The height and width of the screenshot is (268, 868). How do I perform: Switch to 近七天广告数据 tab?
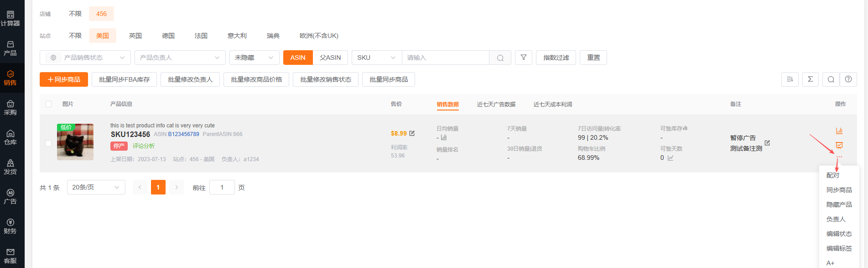(x=496, y=105)
